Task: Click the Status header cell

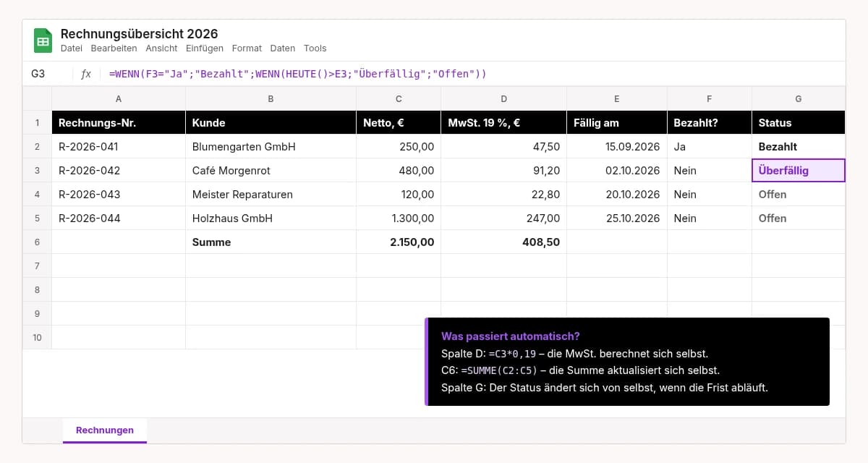Action: (x=799, y=123)
